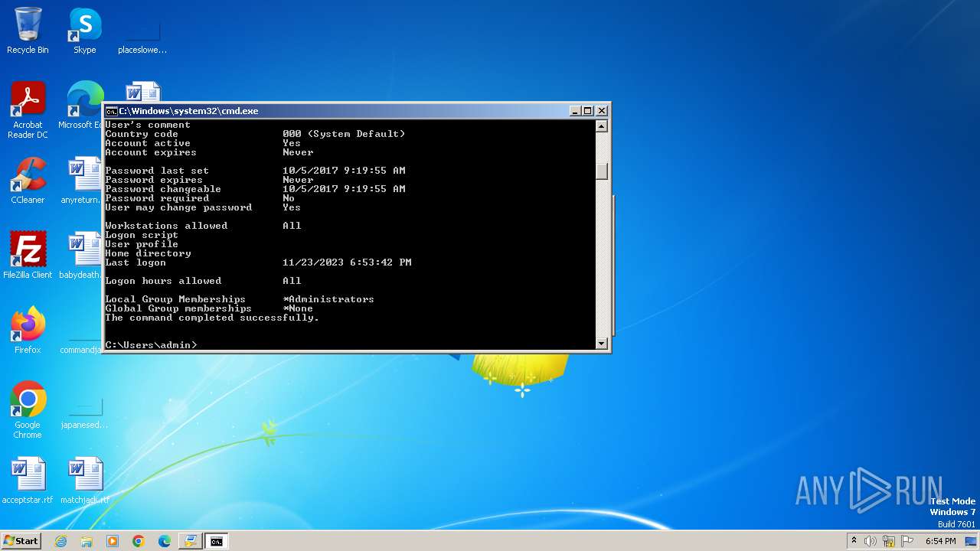Select the acceptstar.rtf document icon

point(28,481)
